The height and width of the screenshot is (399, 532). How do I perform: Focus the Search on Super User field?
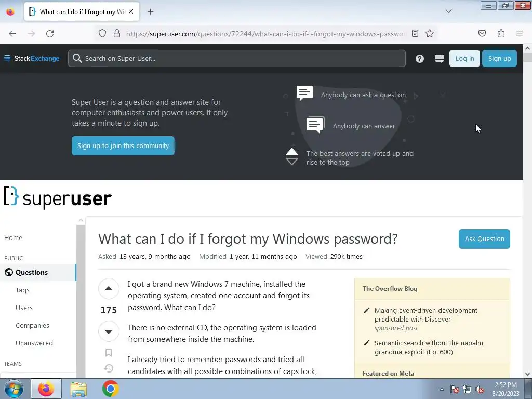point(237,58)
